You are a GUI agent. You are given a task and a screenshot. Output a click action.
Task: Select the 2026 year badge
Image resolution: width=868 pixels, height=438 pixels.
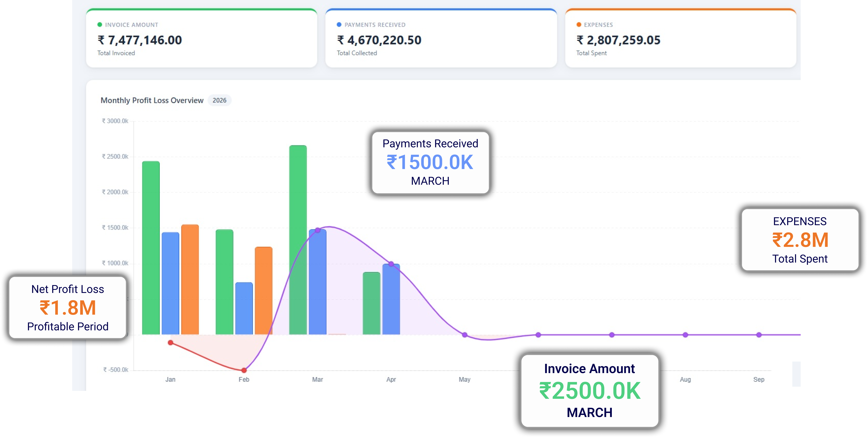coord(219,100)
